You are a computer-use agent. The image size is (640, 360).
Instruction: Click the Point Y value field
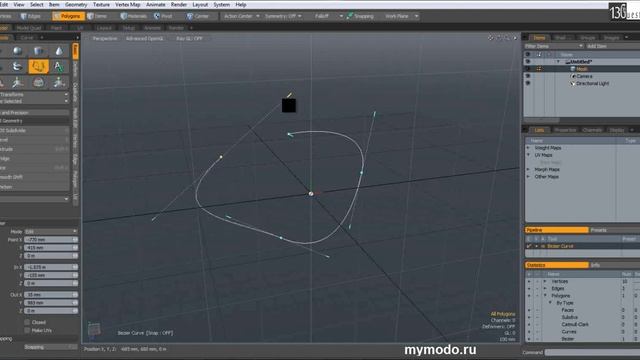(51, 248)
